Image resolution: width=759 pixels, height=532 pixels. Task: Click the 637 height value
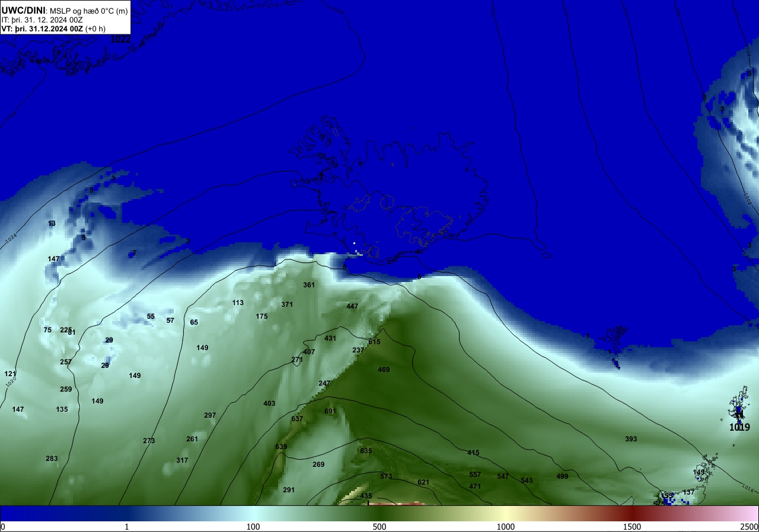pyautogui.click(x=297, y=419)
